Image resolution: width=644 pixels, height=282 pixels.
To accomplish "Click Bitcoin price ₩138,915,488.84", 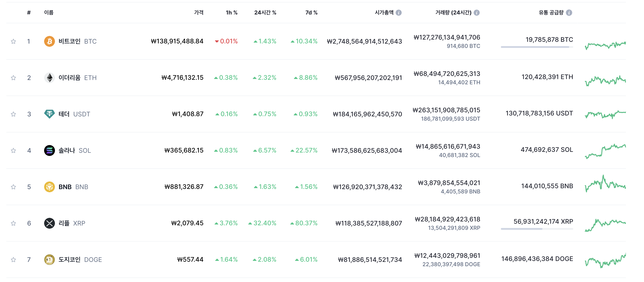I will click(x=177, y=41).
